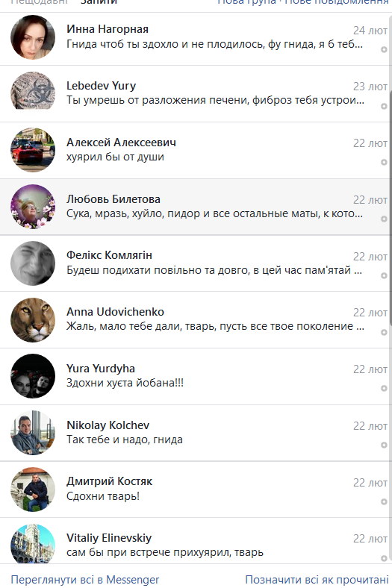
Task: Open Инна Нагорная profile picture
Action: [x=33, y=37]
